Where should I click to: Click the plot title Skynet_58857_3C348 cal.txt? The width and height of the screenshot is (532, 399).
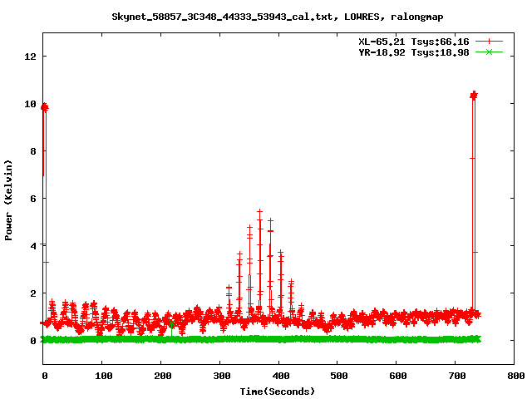click(x=277, y=17)
